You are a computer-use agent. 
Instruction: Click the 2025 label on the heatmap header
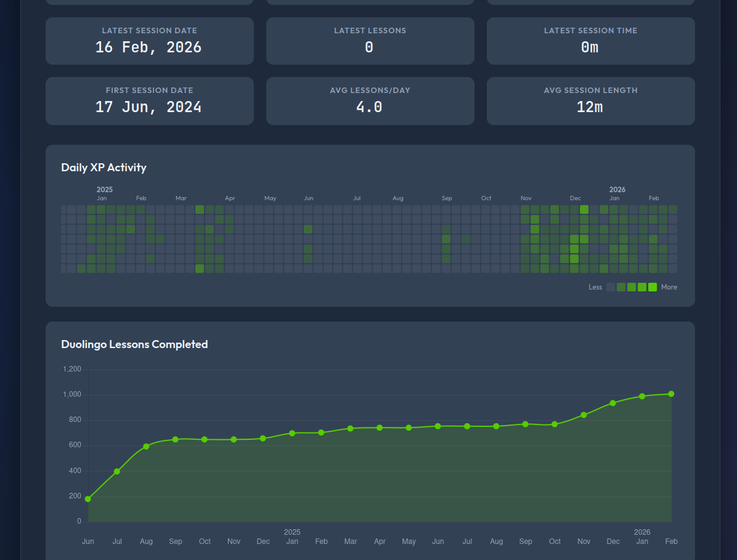pyautogui.click(x=105, y=190)
